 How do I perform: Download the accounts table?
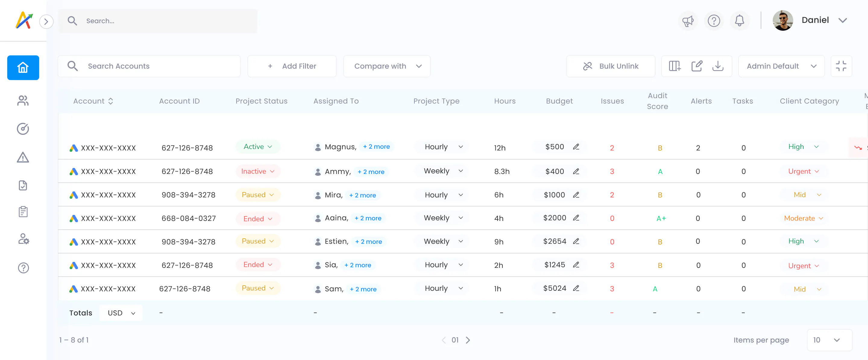coord(718,66)
